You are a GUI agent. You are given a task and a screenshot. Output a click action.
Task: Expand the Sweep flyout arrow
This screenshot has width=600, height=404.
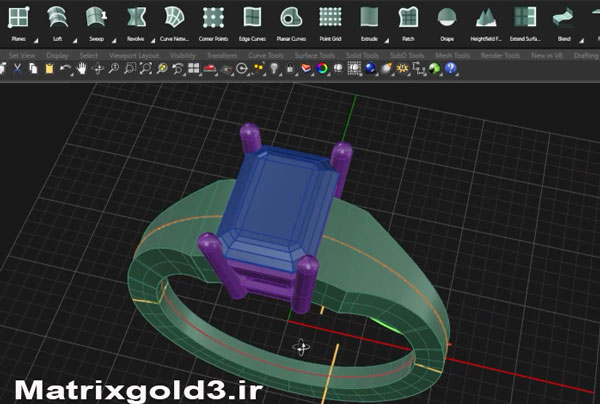[114, 40]
